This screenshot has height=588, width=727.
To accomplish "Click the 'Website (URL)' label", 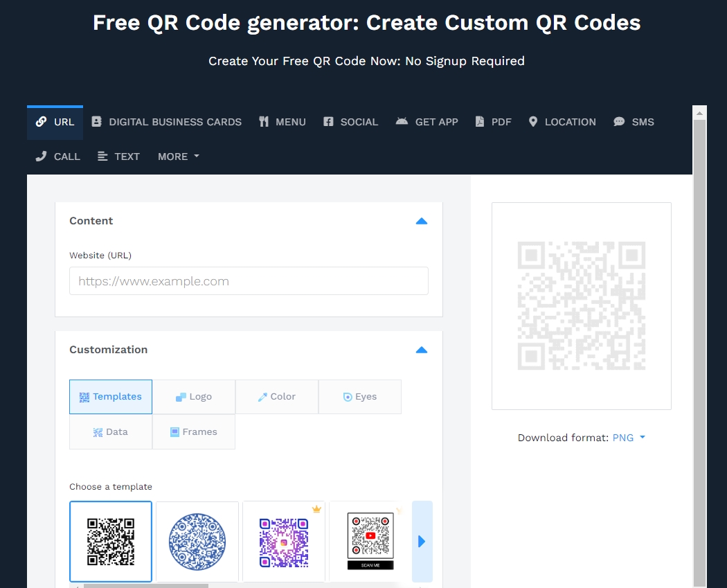I will click(x=100, y=255).
